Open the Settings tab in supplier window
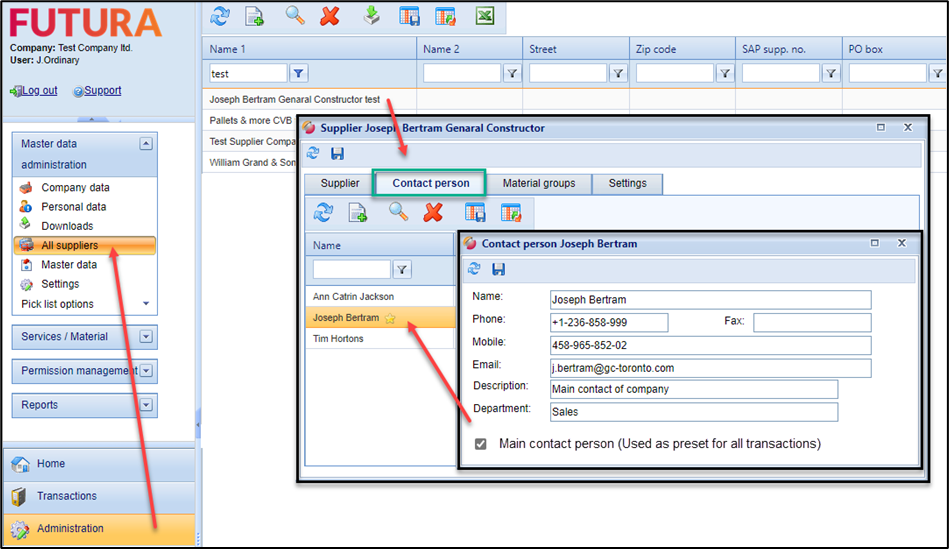Screen dimensions: 949x549 [627, 184]
